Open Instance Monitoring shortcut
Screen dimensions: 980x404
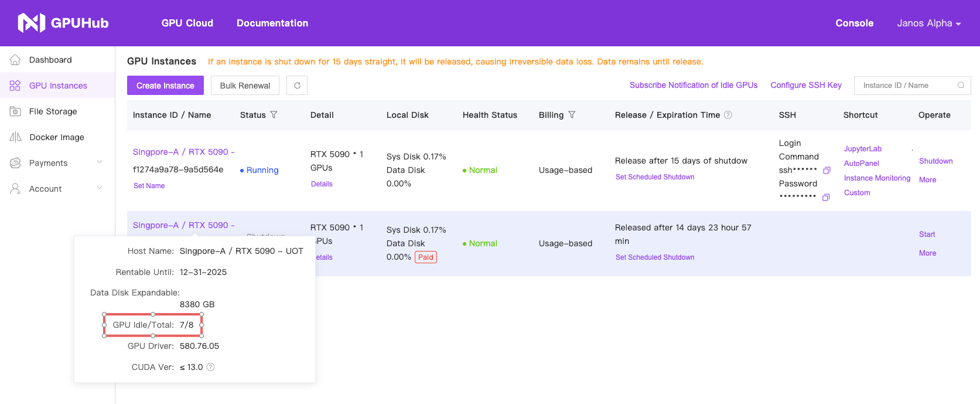(x=877, y=178)
